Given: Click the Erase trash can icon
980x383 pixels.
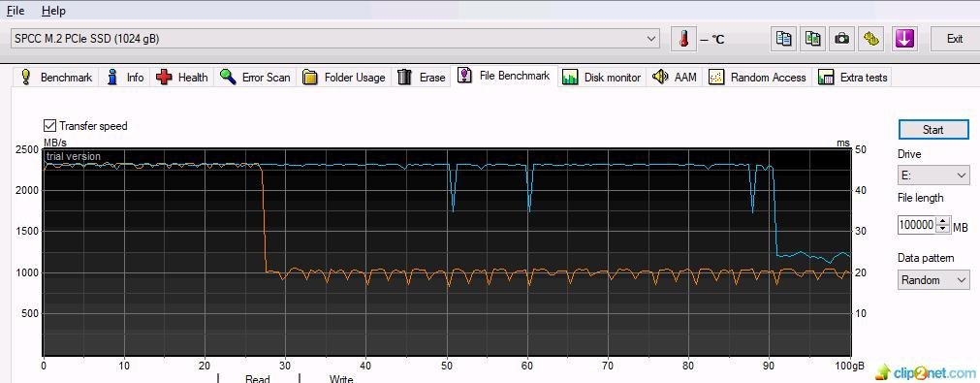Looking at the screenshot, I should (405, 77).
